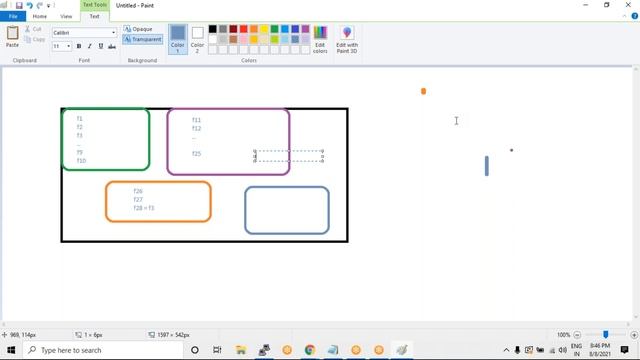Image resolution: width=640 pixels, height=360 pixels.
Task: Open the File menu
Action: click(x=13, y=16)
